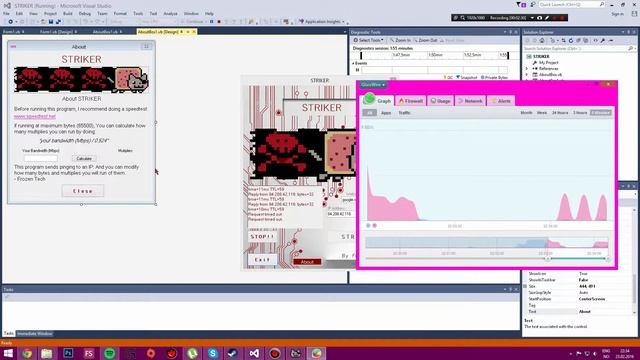Click the www.speedtest.net link
The height and width of the screenshot is (360, 640).
(x=35, y=116)
